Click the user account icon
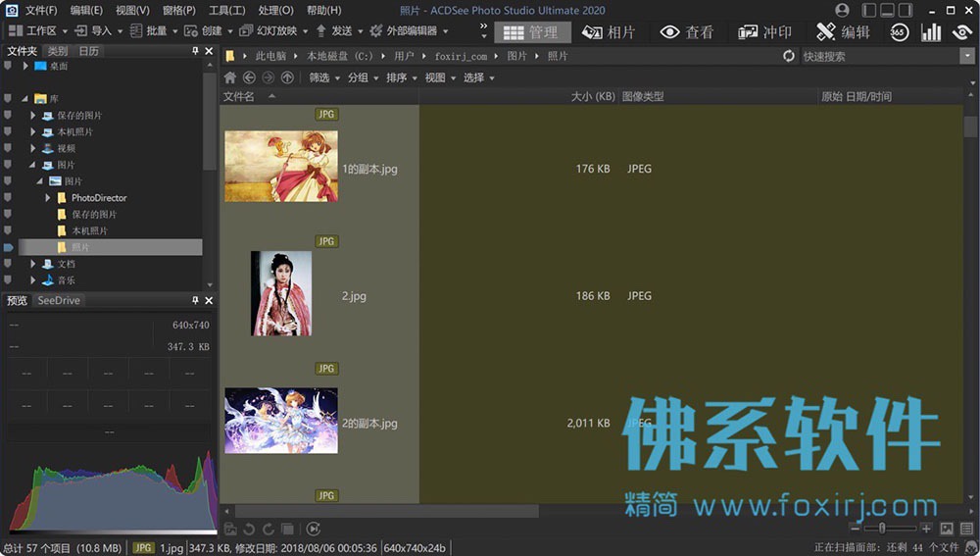The width and height of the screenshot is (980, 556). (x=842, y=10)
